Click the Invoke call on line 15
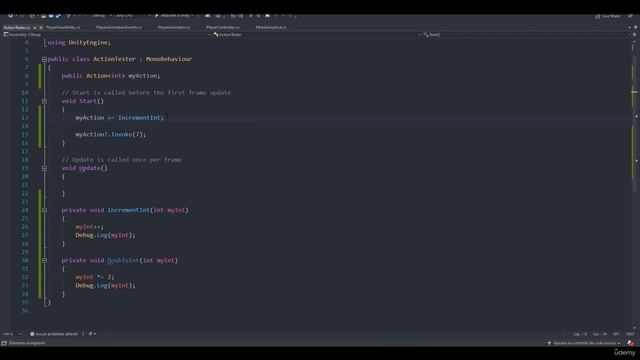Screen dimensions: 640x360 [122, 134]
